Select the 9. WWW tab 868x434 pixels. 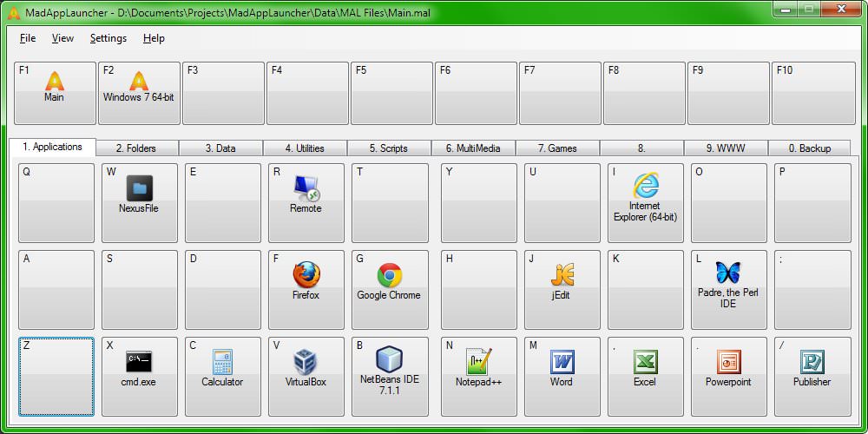pos(726,148)
